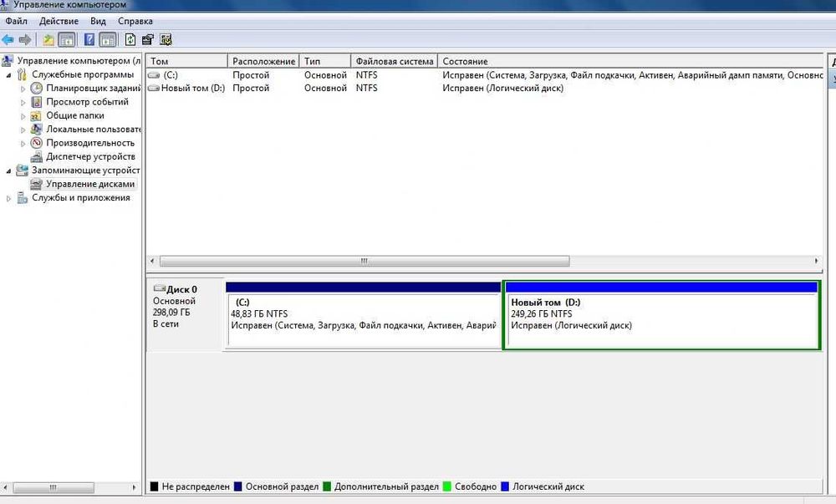This screenshot has width=836, height=504.
Task: Toggle the action pane toolbar icon
Action: [x=108, y=39]
